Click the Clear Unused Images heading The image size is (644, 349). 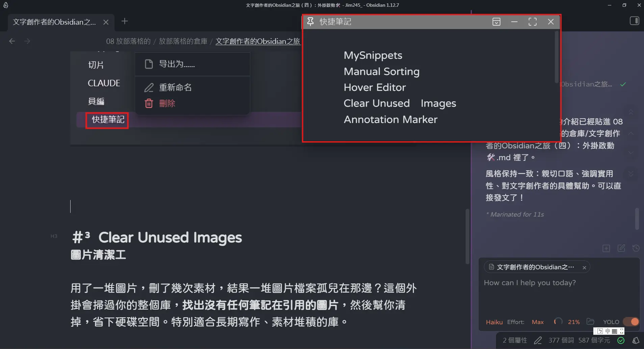coord(170,238)
